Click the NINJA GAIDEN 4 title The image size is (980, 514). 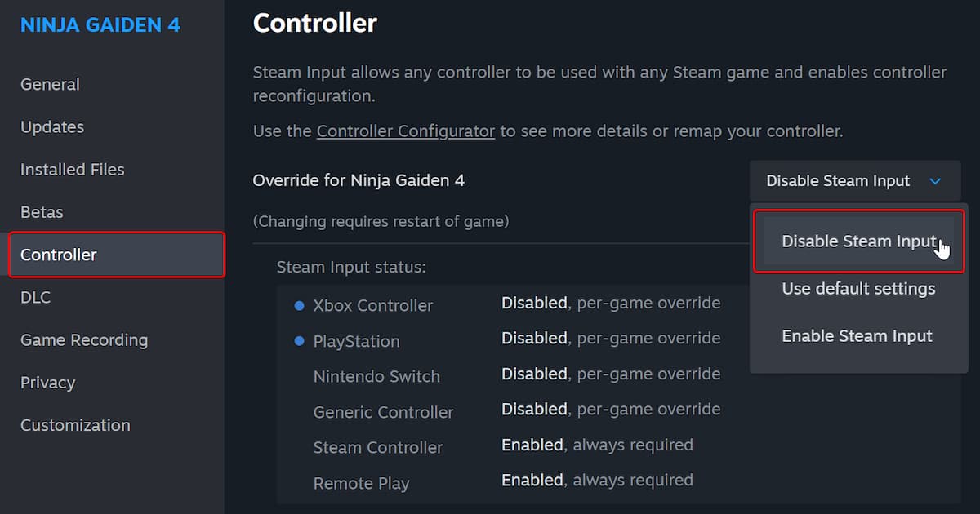[100, 24]
